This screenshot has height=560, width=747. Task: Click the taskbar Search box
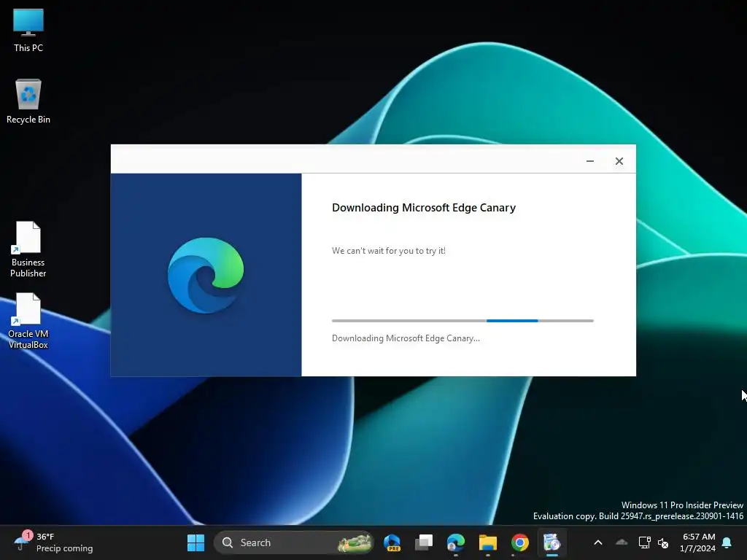[x=293, y=542]
